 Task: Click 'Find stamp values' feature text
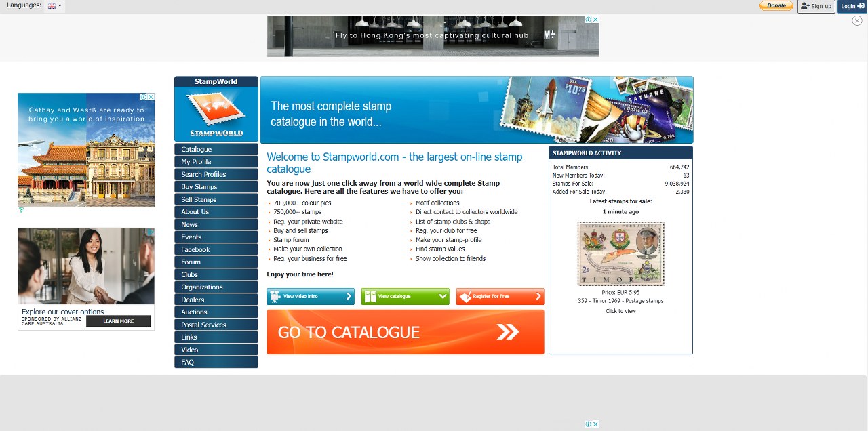point(440,249)
